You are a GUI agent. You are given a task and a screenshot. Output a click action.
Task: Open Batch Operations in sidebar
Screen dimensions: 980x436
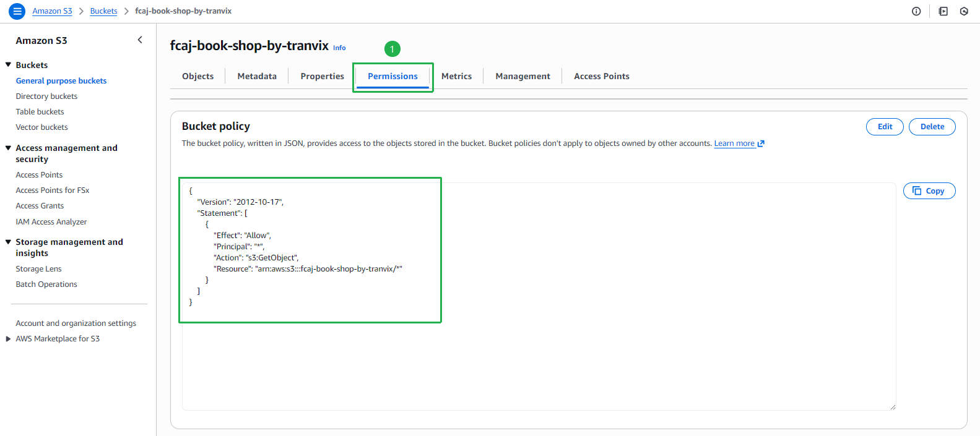point(46,284)
